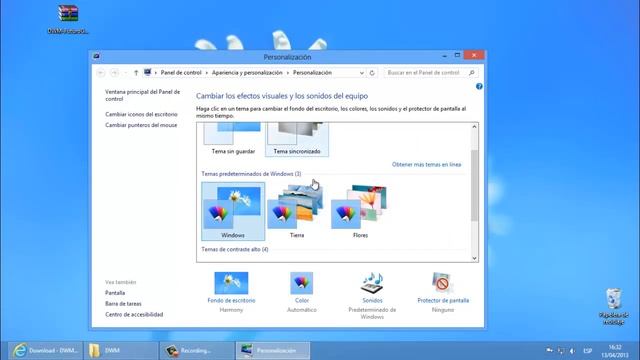This screenshot has height=360, width=640.
Task: Click the network tray icon
Action: (561, 351)
